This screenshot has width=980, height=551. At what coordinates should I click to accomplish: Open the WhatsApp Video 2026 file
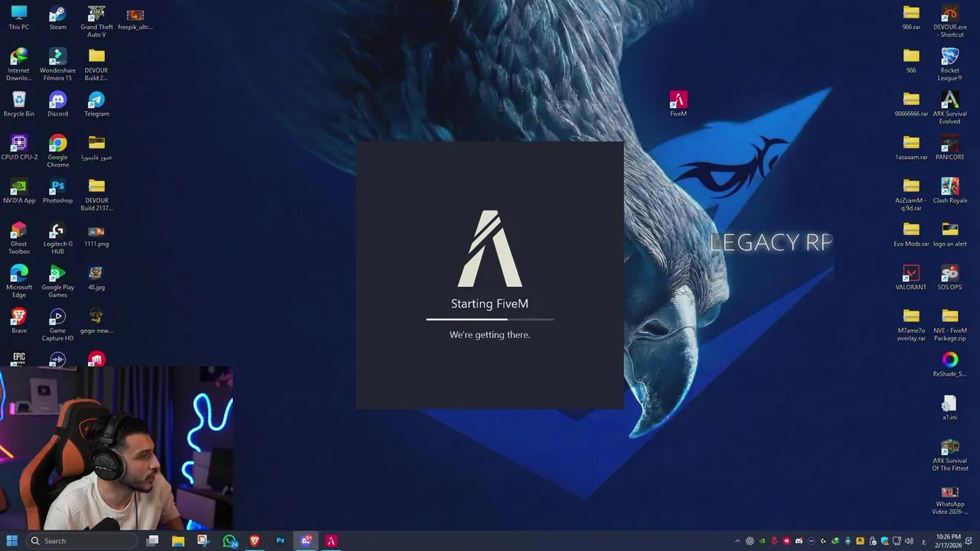click(x=950, y=499)
